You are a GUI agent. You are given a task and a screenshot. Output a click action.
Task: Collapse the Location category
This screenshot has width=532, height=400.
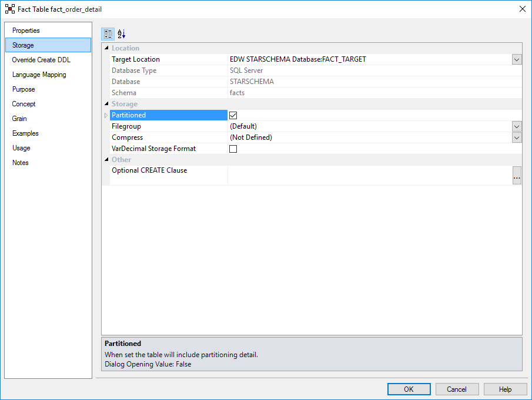point(106,48)
